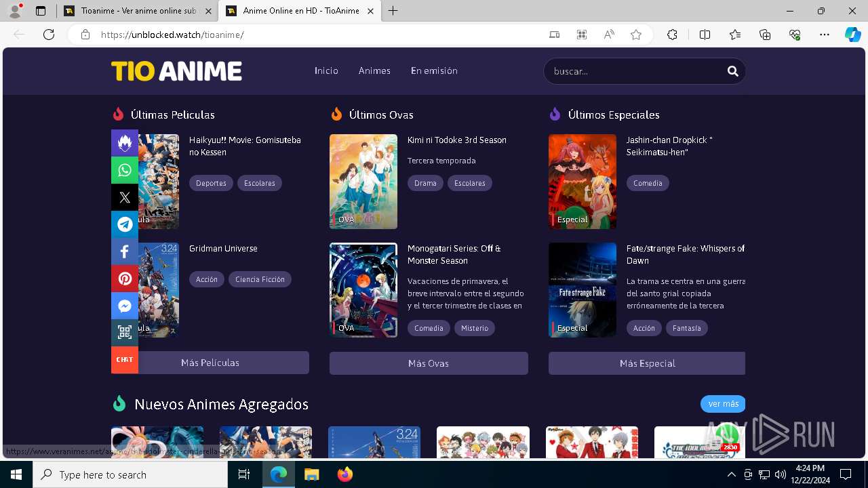Select the Misterio genre tag
This screenshot has width=868, height=488.
point(475,328)
